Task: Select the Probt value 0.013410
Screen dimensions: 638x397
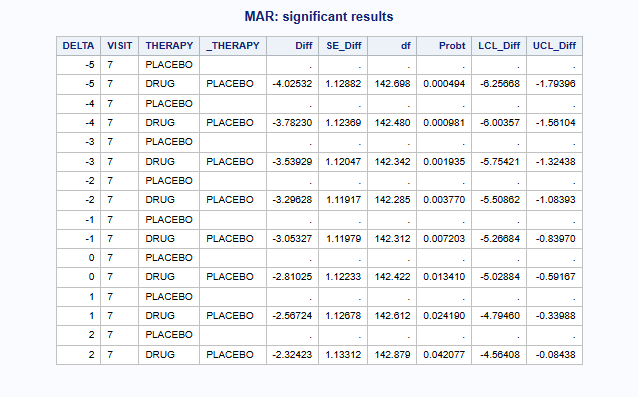Action: coord(444,277)
